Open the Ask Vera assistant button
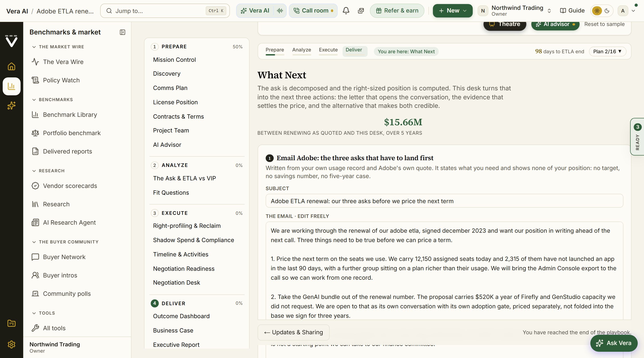 tap(614, 343)
